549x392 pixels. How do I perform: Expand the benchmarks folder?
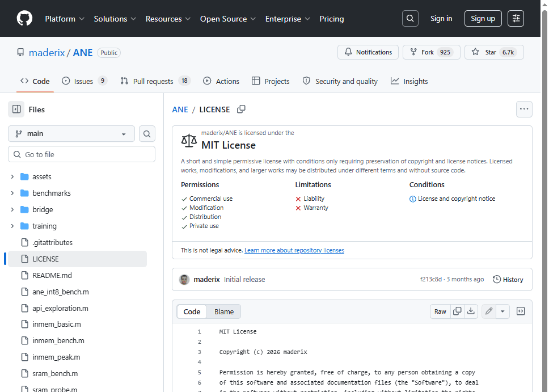click(12, 193)
